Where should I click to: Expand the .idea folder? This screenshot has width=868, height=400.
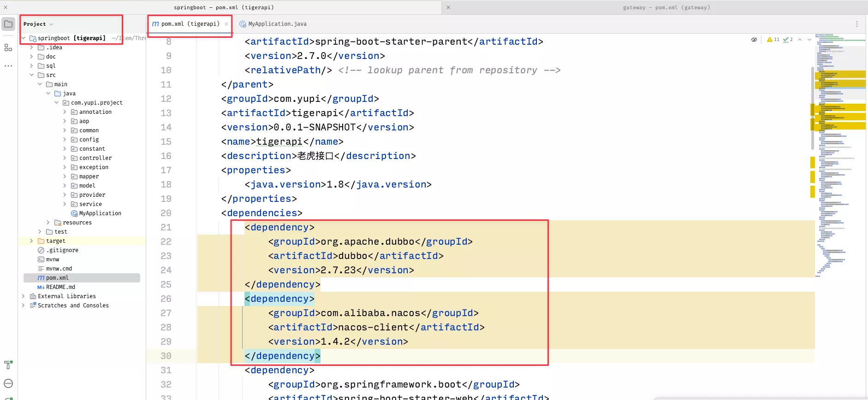pyautogui.click(x=31, y=47)
